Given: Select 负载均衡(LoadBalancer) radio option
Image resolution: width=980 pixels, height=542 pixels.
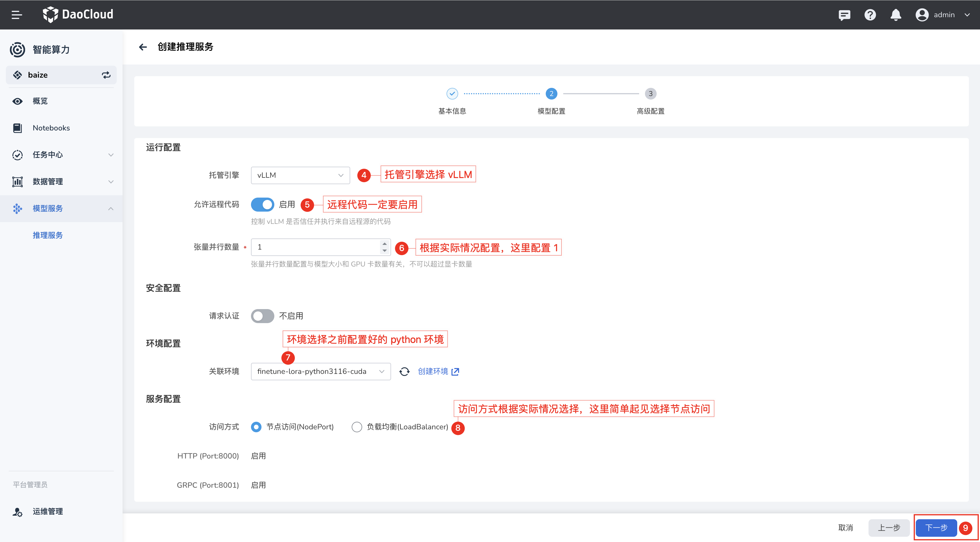Looking at the screenshot, I should [x=356, y=427].
